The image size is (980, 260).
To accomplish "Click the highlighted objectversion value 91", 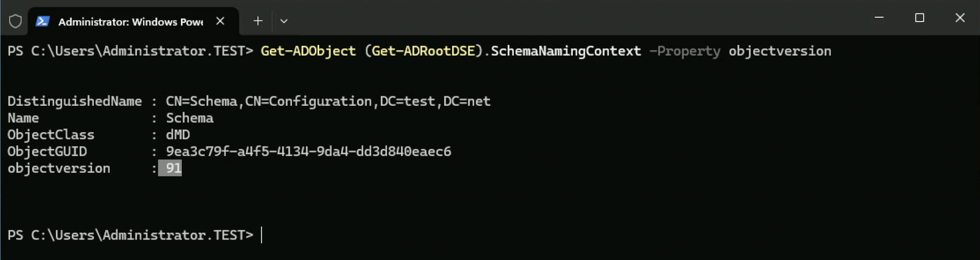I will point(173,168).
